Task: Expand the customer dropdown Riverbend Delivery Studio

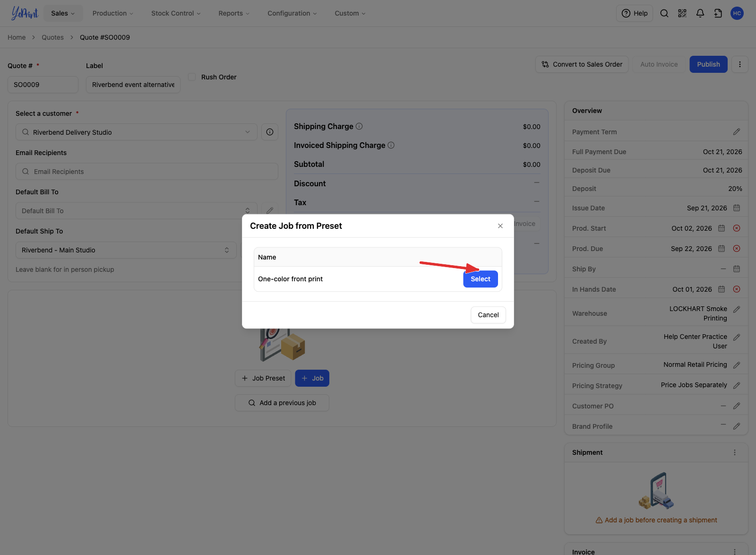Action: (x=137, y=132)
